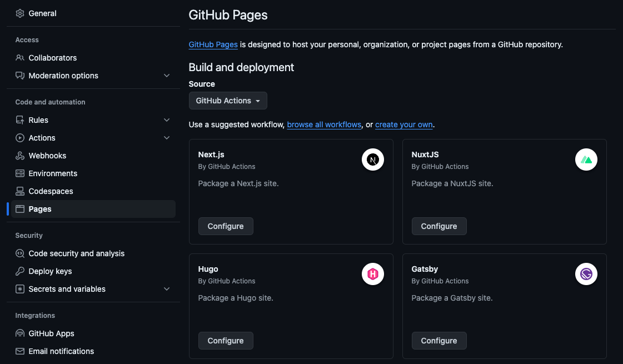Screen dimensions: 623x364
Task: Configure the Gatsby workflow
Action: [438, 341]
